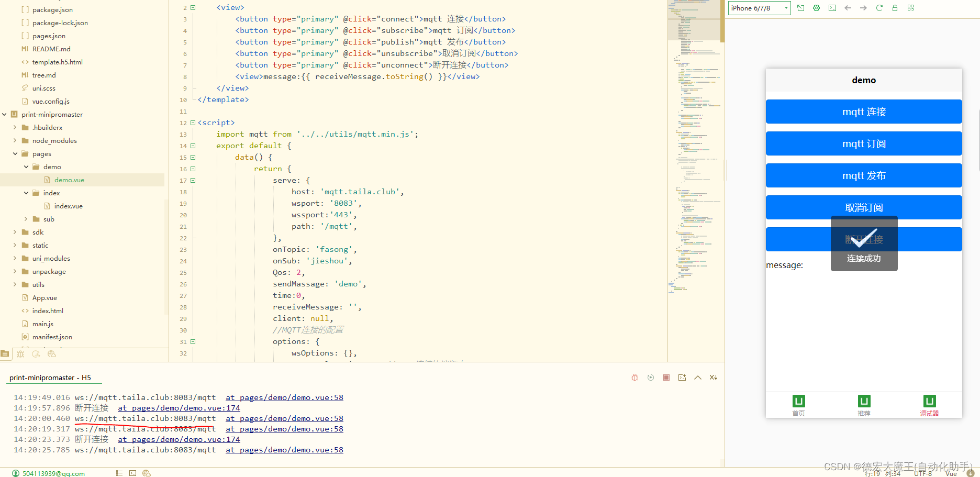Click the mqtt 订阅 button in preview
This screenshot has height=477, width=980.
[864, 143]
